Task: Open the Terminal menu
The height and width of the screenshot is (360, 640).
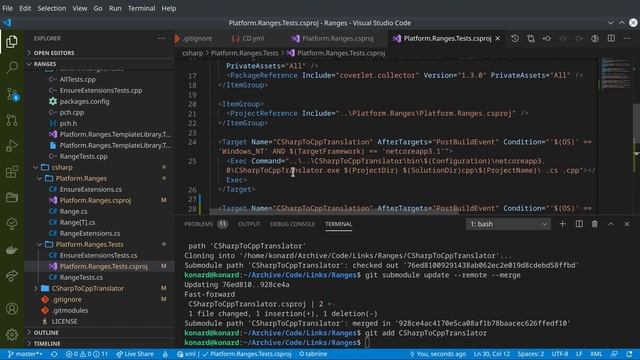Action: tap(141, 8)
